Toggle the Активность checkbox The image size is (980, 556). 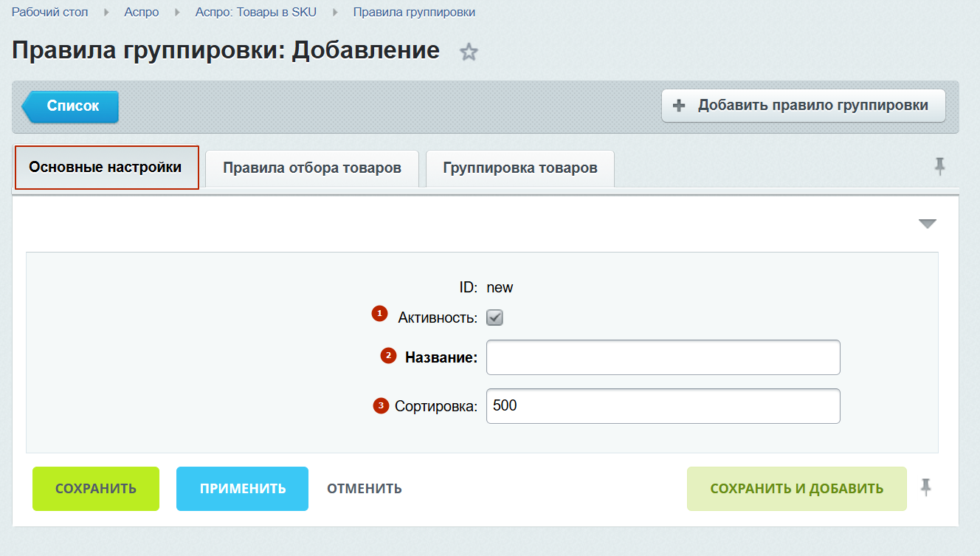point(494,318)
